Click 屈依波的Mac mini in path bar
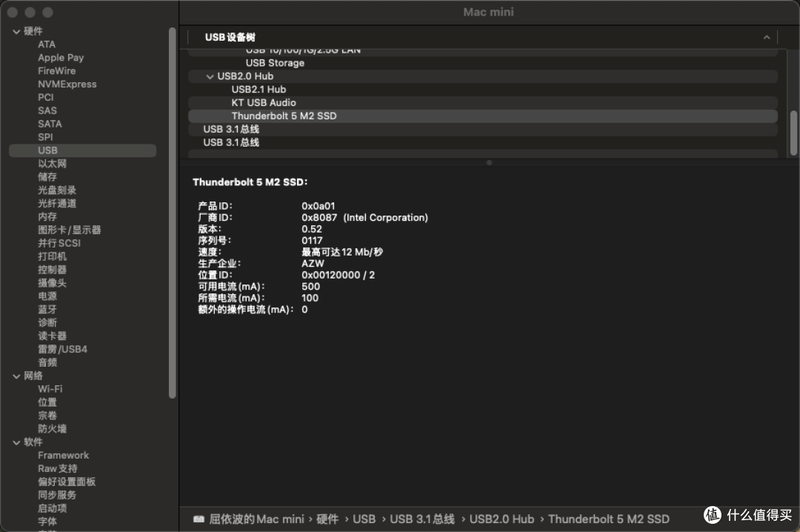 pyautogui.click(x=256, y=519)
